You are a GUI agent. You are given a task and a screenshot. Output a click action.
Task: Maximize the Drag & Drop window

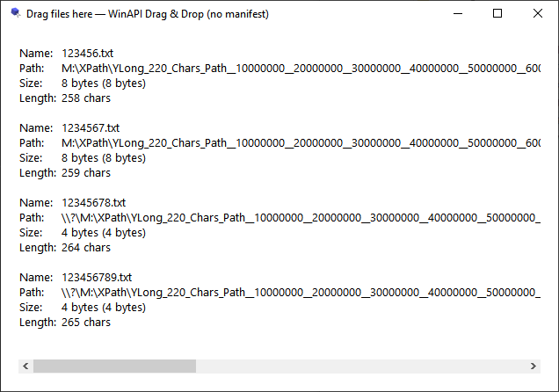click(497, 13)
